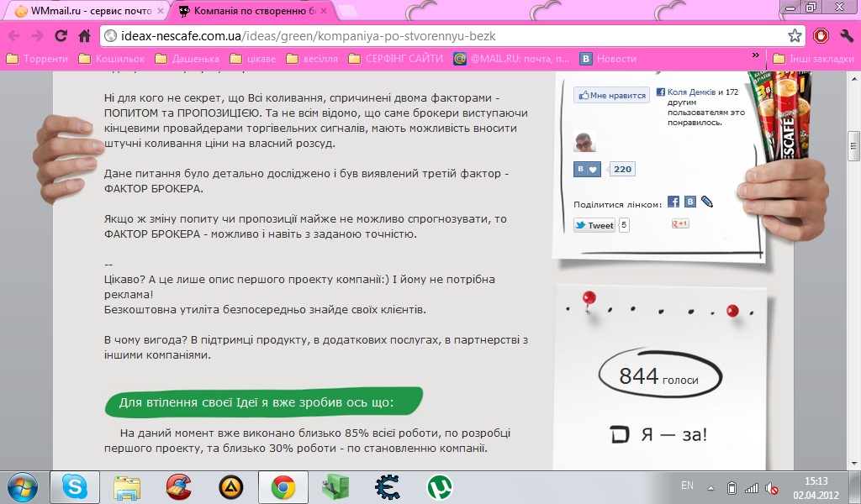This screenshot has height=504, width=861.
Task: Open the network signal tray icon
Action: (751, 487)
